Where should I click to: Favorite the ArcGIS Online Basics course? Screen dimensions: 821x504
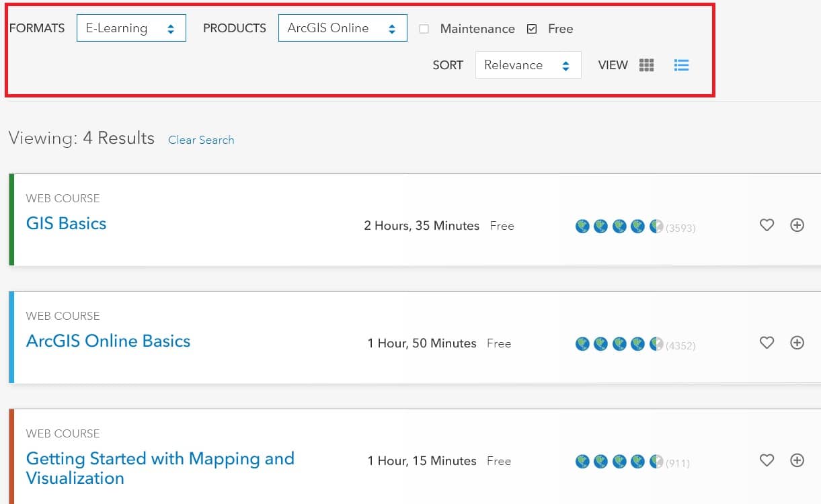767,343
